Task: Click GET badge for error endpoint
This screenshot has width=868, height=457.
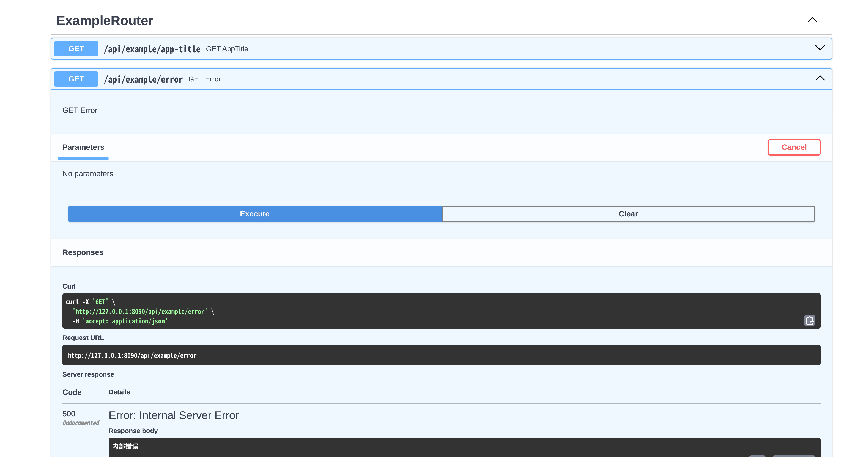Action: pyautogui.click(x=76, y=79)
